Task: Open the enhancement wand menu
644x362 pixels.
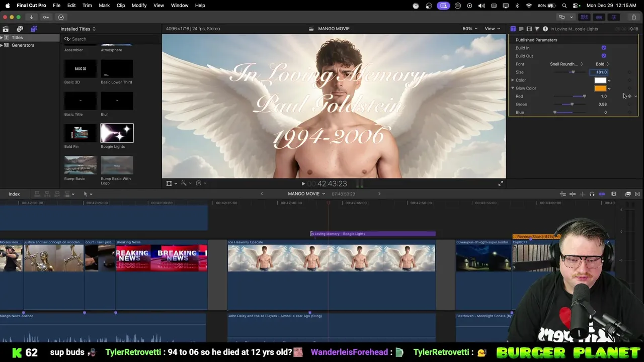Action: coord(186,184)
